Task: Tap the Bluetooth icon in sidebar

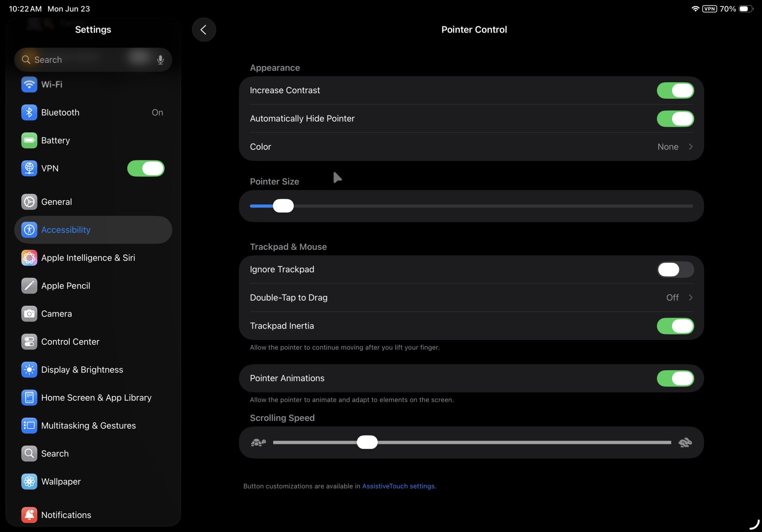Action: pos(29,112)
